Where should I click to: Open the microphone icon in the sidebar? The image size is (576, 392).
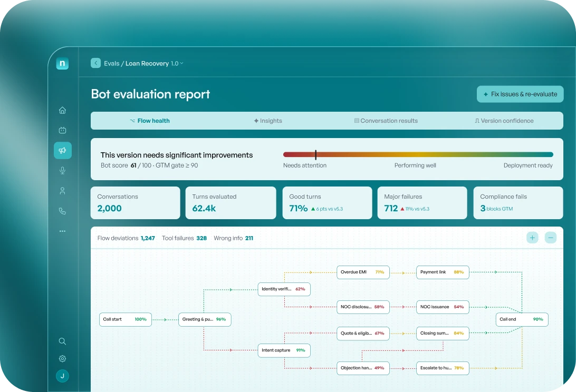coord(62,170)
